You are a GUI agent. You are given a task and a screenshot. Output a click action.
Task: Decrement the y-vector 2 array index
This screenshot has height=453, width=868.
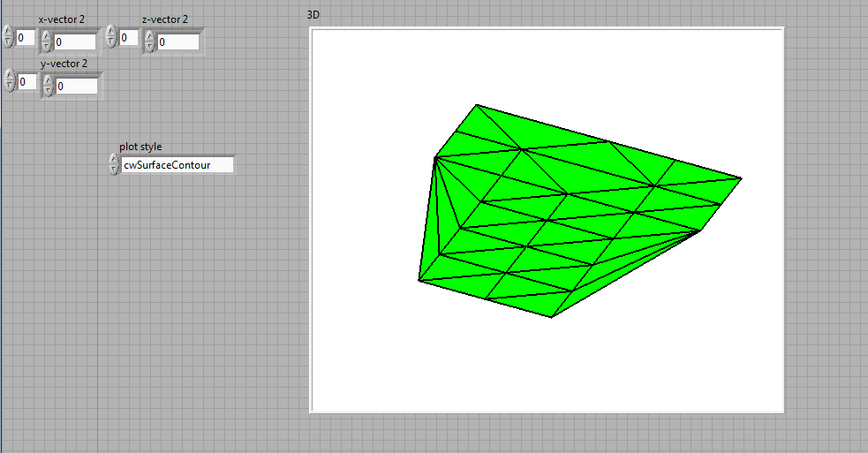10,86
